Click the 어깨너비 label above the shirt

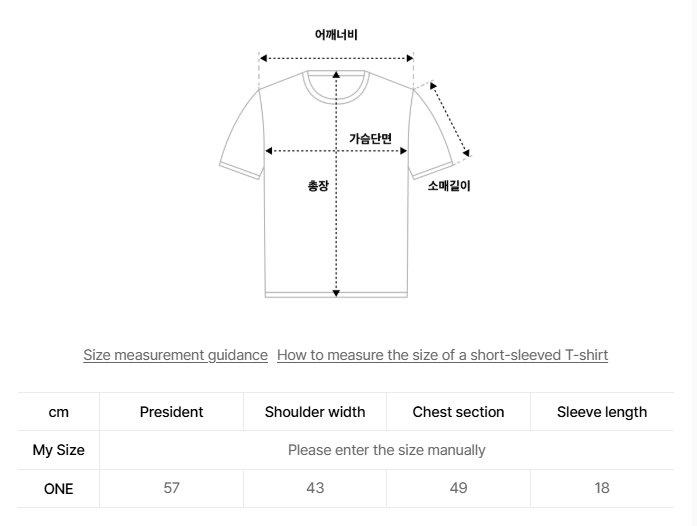(336, 34)
